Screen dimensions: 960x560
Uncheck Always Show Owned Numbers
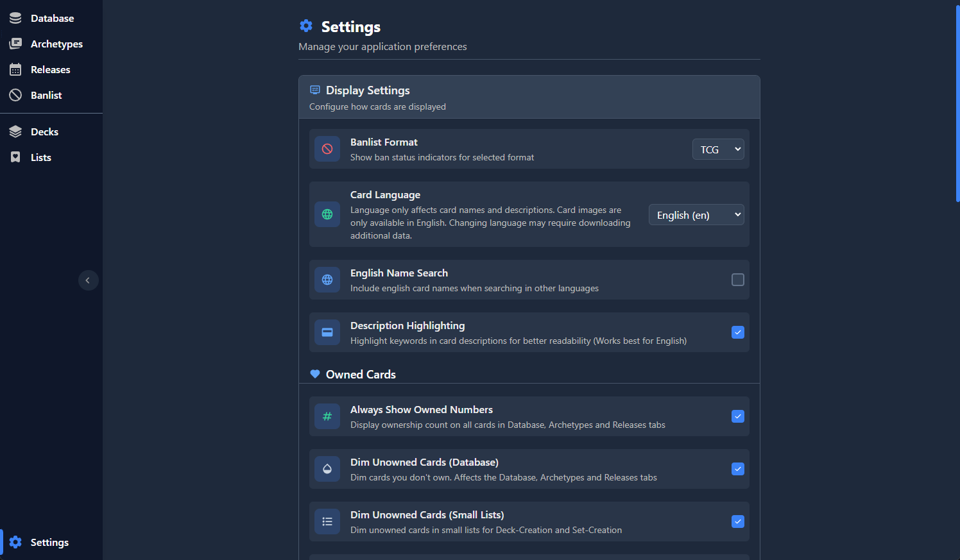point(738,416)
